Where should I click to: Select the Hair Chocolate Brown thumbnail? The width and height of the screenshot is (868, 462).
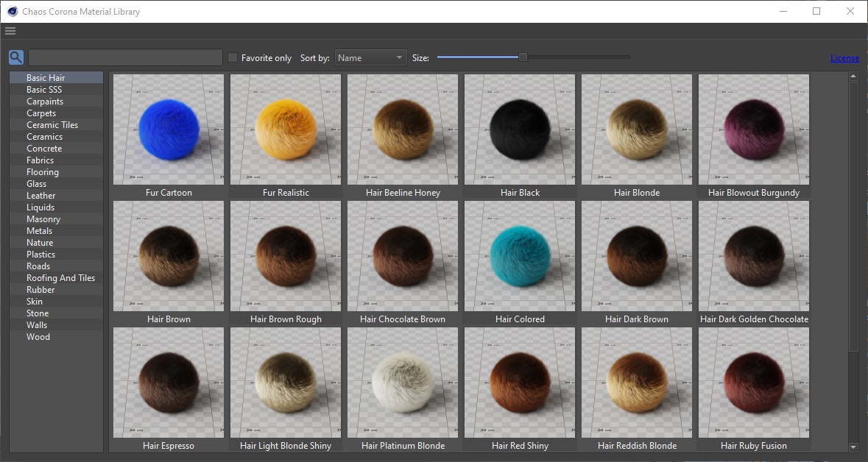click(x=403, y=256)
